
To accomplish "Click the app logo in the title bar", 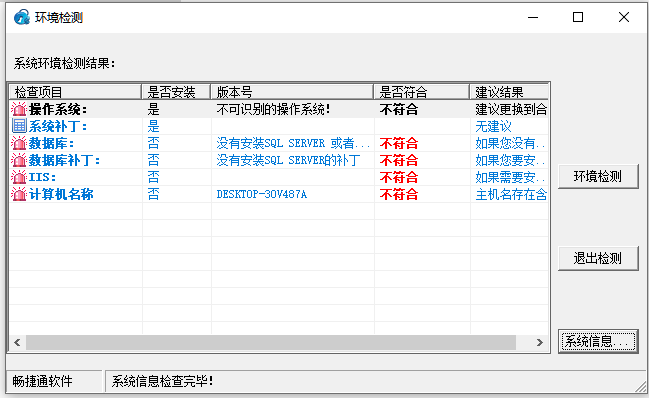I will coord(22,17).
